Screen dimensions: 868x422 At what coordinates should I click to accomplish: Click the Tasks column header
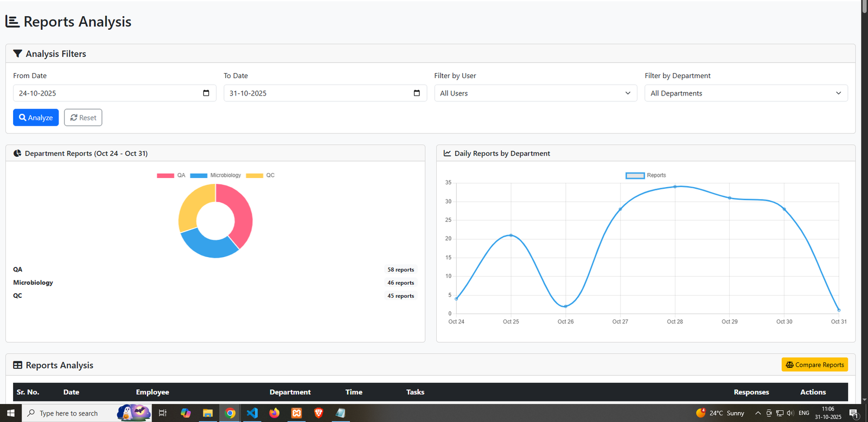click(415, 392)
